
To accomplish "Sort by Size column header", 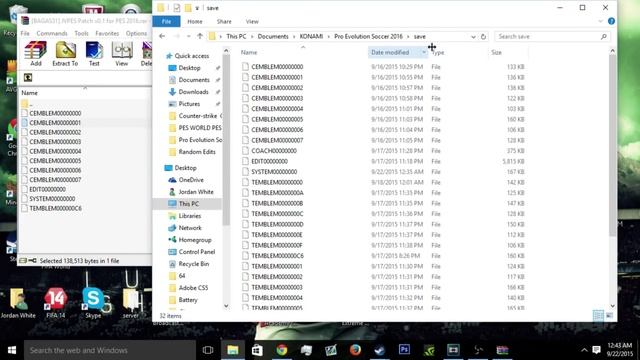I will (x=496, y=52).
